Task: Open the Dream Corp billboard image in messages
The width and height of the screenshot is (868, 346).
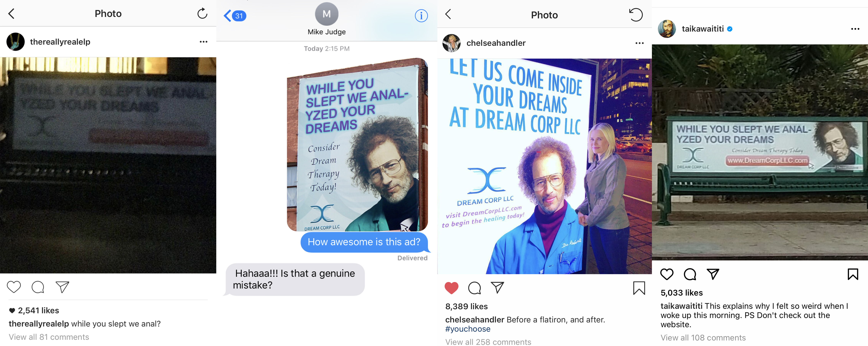Action: pyautogui.click(x=357, y=145)
